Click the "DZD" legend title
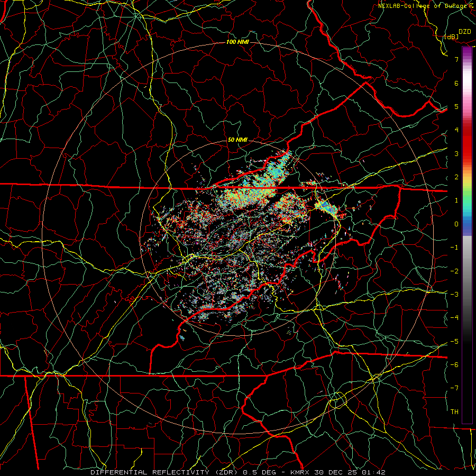This screenshot has height=476, width=476. coord(465,32)
